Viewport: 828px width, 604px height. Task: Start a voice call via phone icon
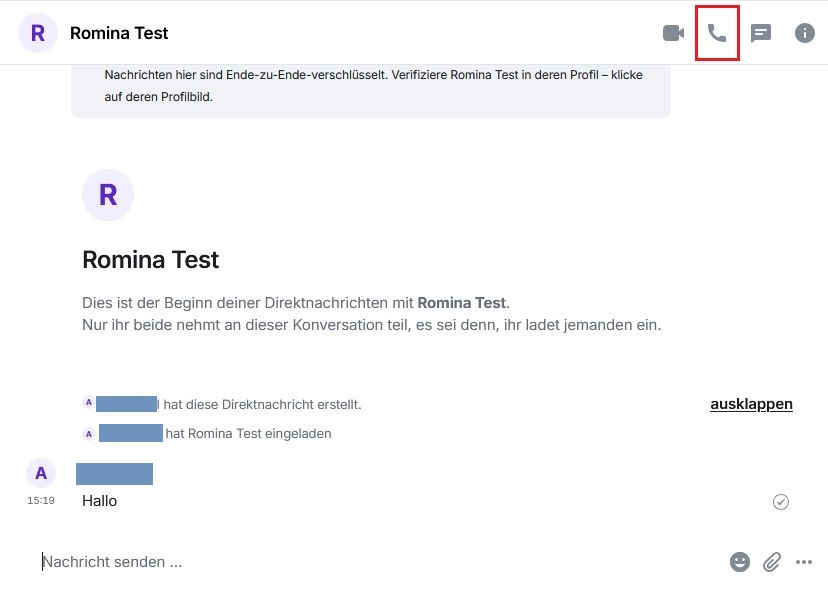(717, 33)
